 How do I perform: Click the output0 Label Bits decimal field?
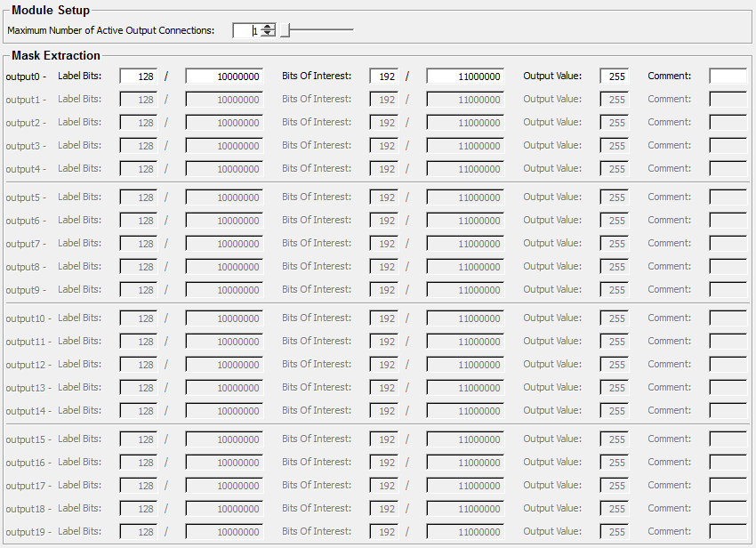138,77
